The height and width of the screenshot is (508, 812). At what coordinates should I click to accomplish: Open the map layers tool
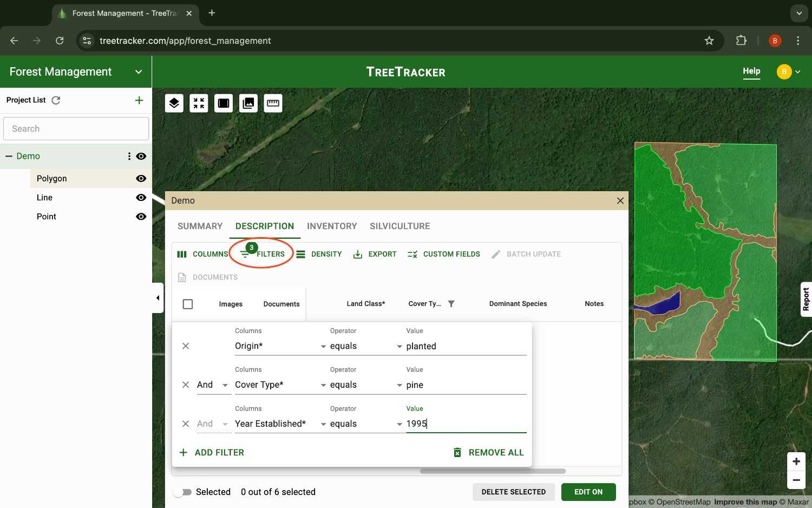174,103
